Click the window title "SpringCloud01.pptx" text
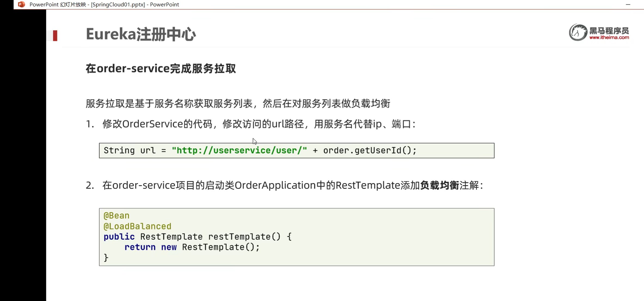This screenshot has height=301, width=644. (118, 4)
